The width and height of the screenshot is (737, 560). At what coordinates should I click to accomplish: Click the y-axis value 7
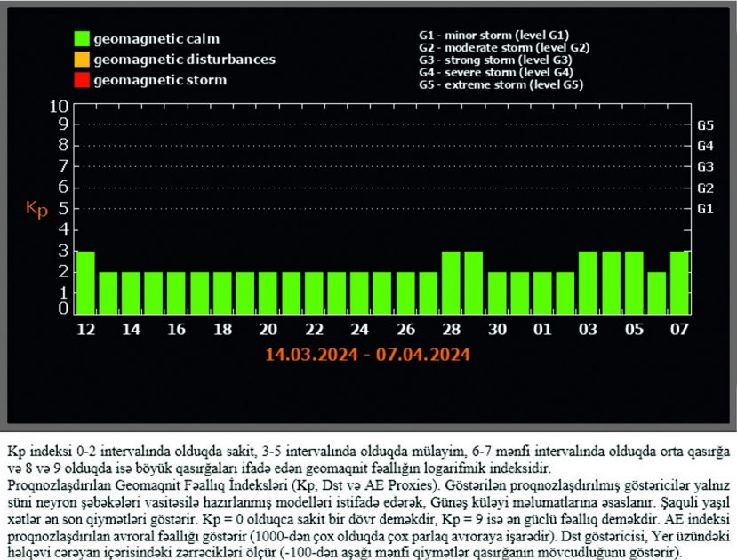(x=63, y=166)
